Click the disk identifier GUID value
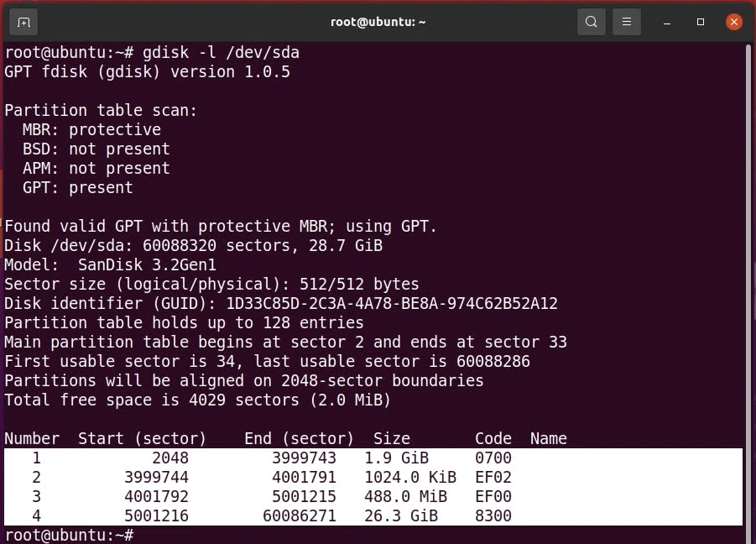Image resolution: width=756 pixels, height=544 pixels. [x=392, y=303]
